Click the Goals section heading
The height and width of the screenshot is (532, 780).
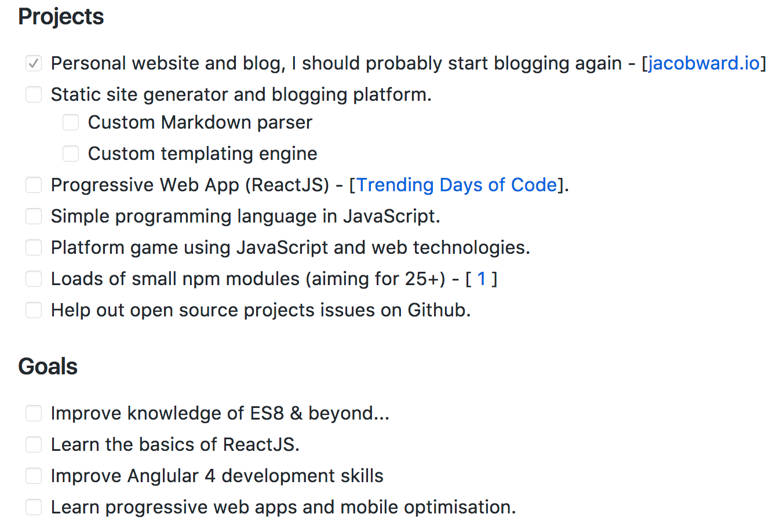[48, 367]
